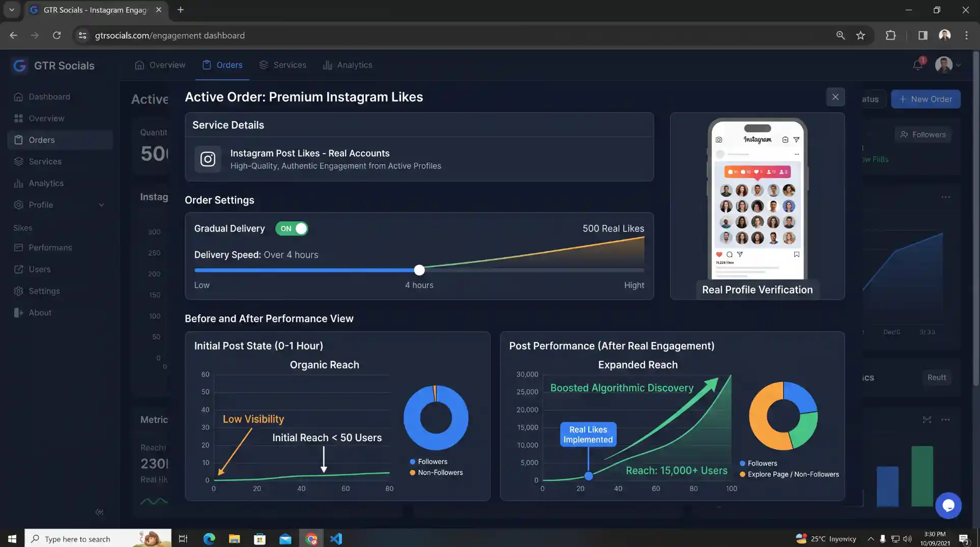
Task: Open the three-dots menu on the chart card
Action: (945, 197)
